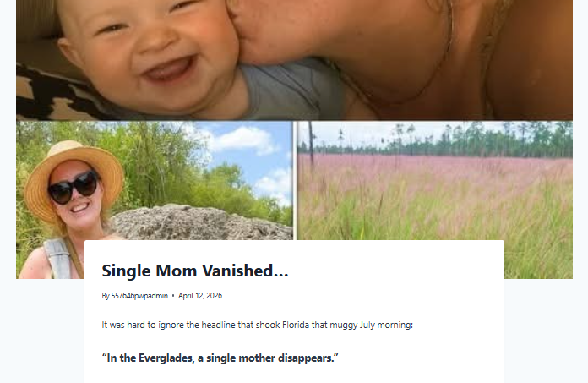Click the April 12, 2026 post date

[x=200, y=296]
